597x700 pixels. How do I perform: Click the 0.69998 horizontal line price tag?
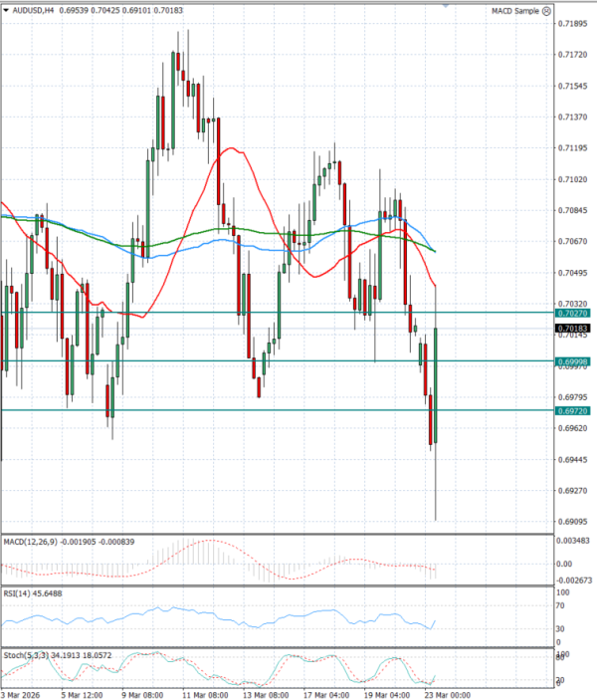point(573,361)
